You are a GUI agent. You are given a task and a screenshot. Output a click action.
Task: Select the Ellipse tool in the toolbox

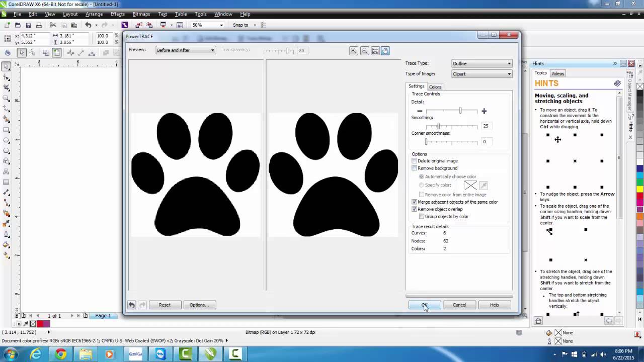7,140
